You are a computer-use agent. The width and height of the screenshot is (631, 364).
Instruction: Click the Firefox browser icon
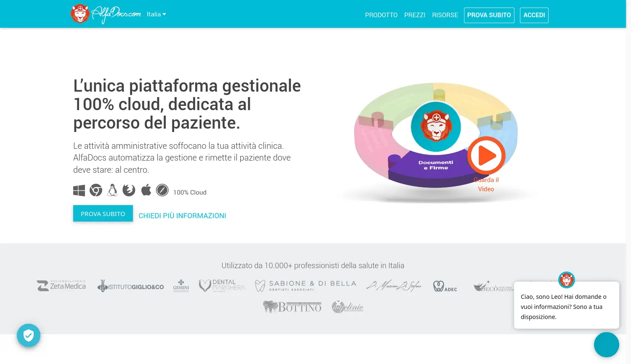(129, 190)
